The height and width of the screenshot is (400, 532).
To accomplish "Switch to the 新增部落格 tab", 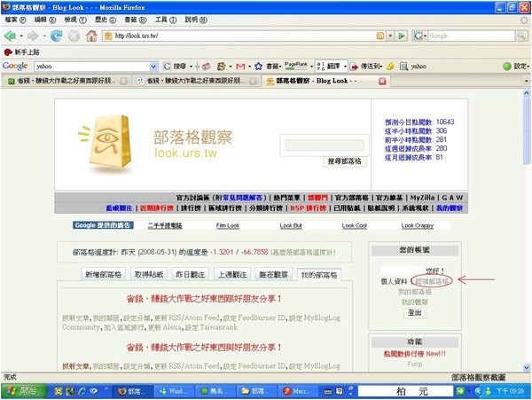I will pyautogui.click(x=103, y=274).
